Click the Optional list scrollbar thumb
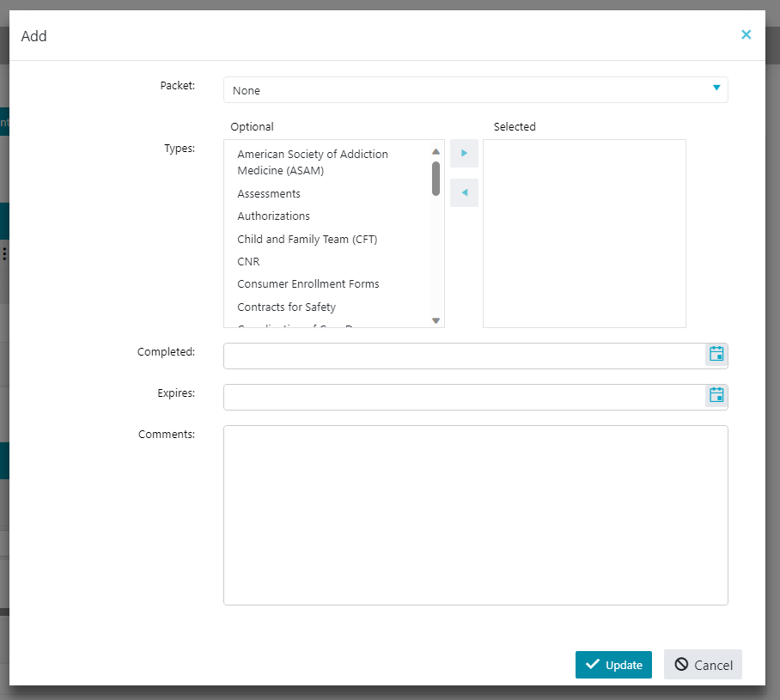780x700 pixels. pos(436,178)
